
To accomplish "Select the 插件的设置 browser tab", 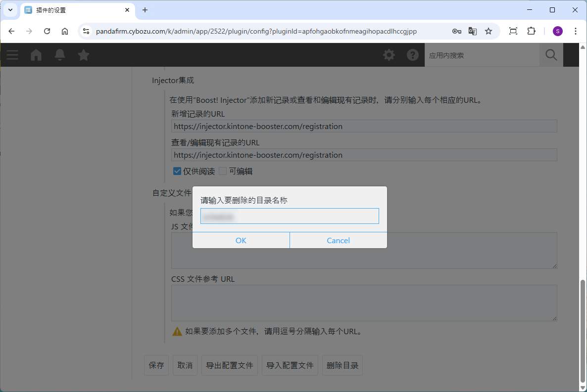I will pyautogui.click(x=74, y=10).
